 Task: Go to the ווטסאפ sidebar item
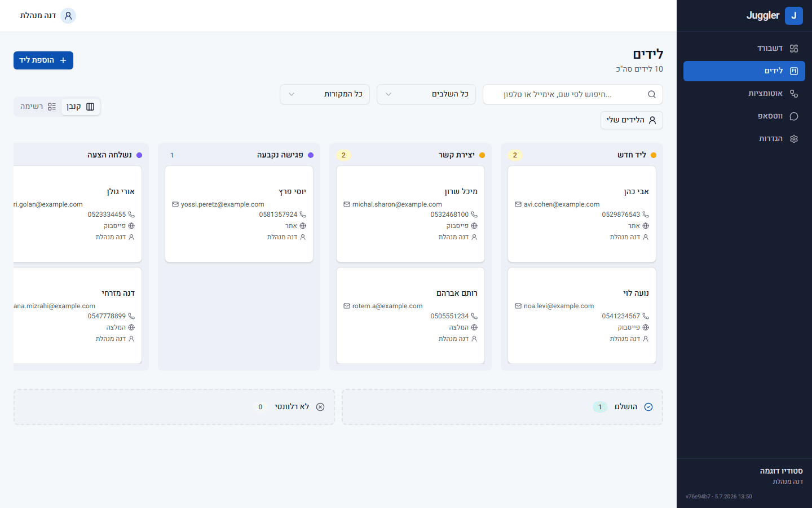[744, 116]
